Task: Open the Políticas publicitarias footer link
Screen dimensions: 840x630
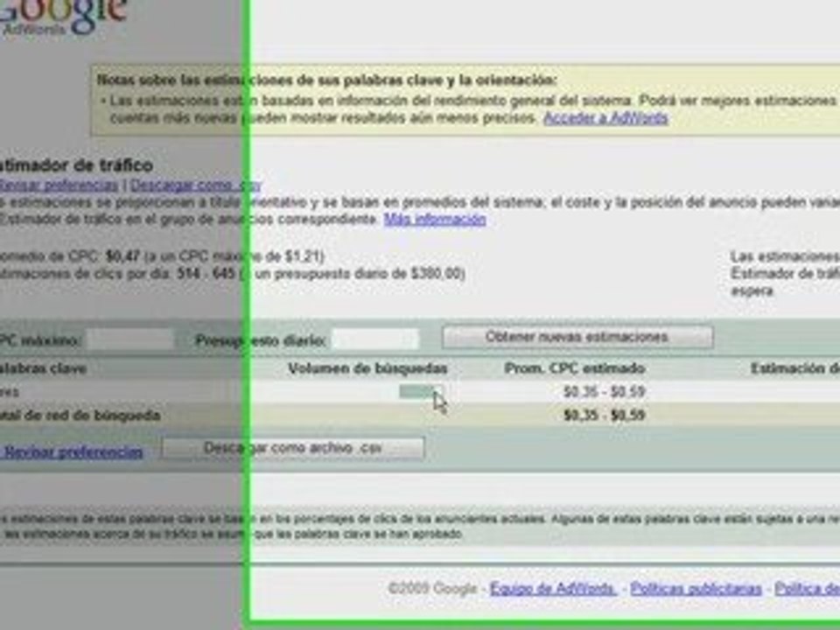Action: [696, 589]
